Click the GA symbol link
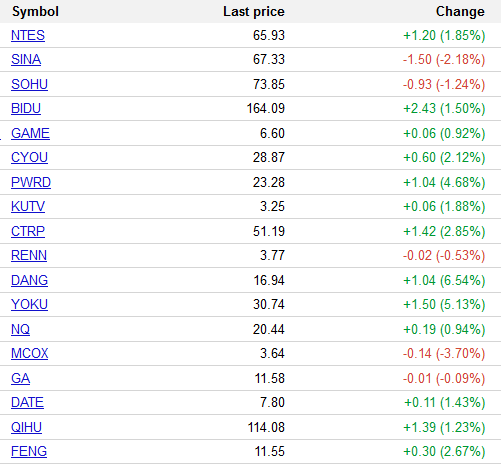 tap(21, 378)
